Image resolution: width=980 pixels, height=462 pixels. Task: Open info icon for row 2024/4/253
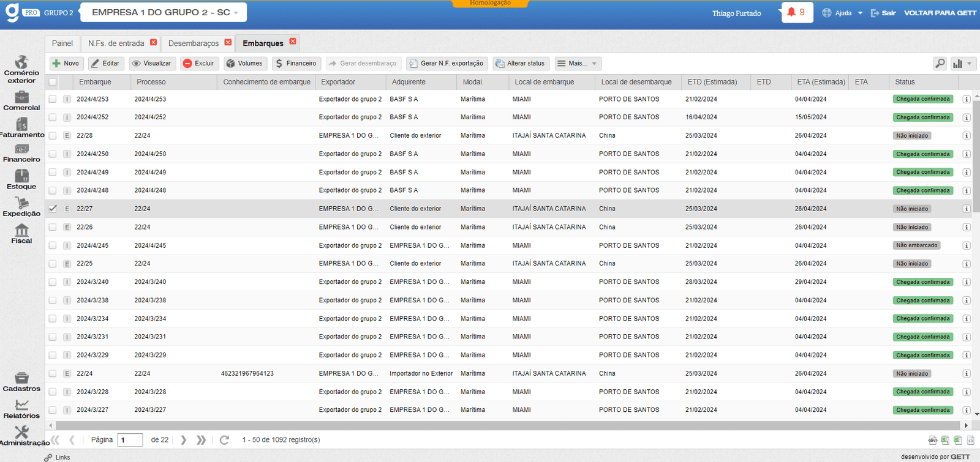click(966, 99)
